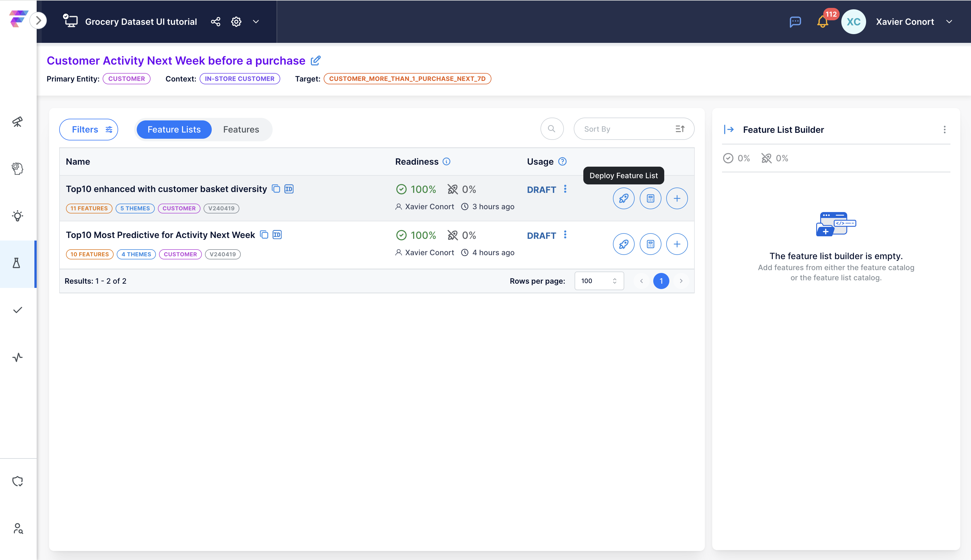
Task: Click the 10 FEATURES tag
Action: coord(90,254)
